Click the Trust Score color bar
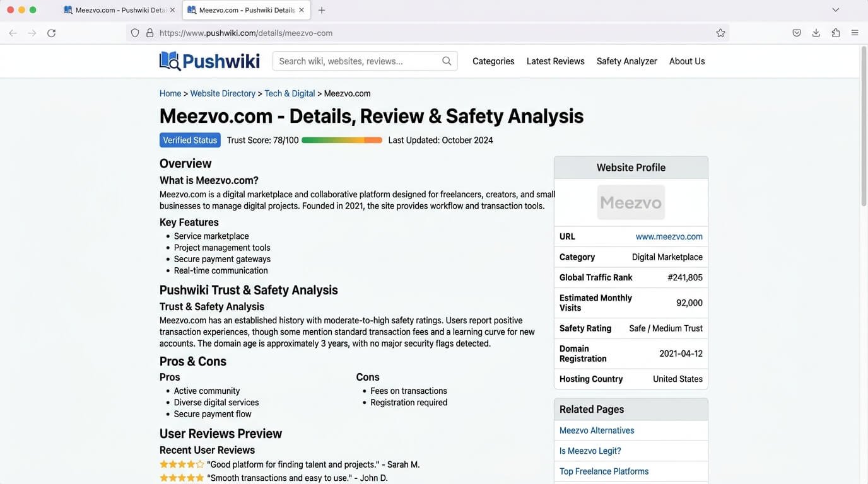This screenshot has height=484, width=868. point(342,140)
